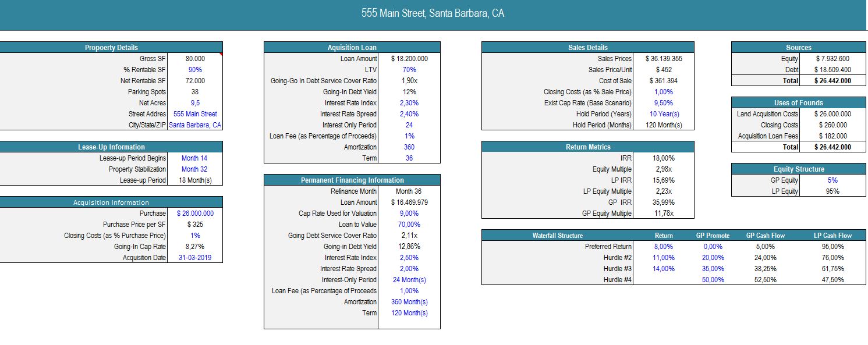Select the GP Equity percentage cell 5%
The image size is (868, 345).
pyautogui.click(x=832, y=180)
